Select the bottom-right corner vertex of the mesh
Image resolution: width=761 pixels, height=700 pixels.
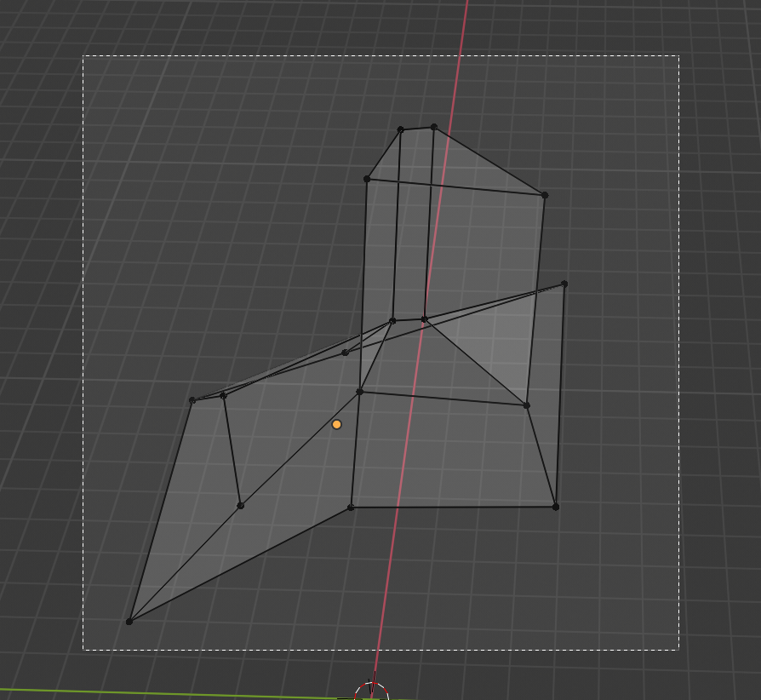[556, 507]
